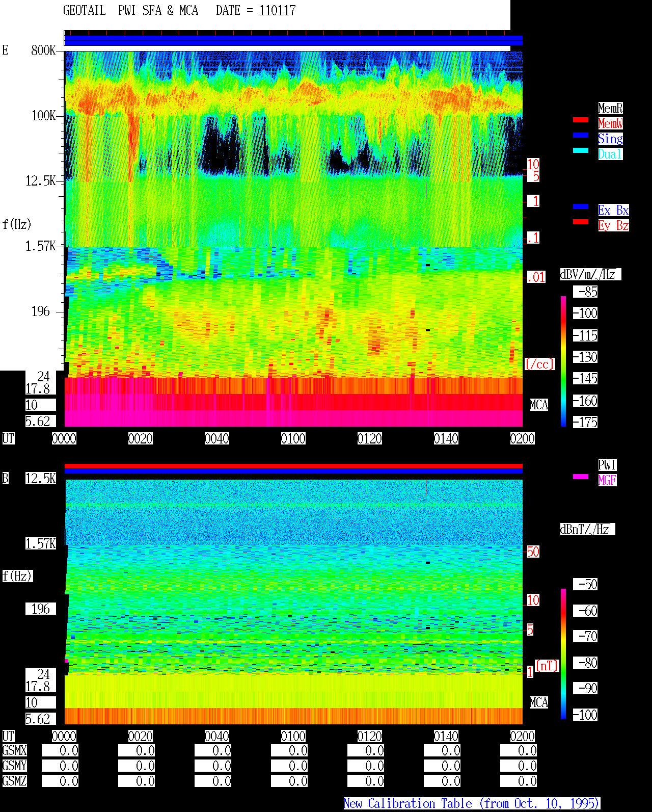Click the GSMY row label
Screen dimensions: 652x812
[14, 766]
